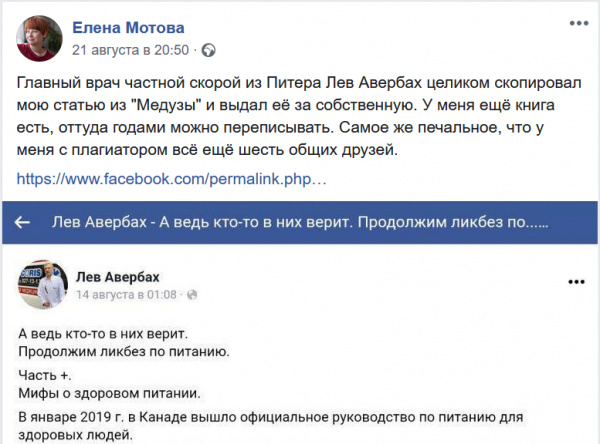Click blue header title Лев Авербах post
600x444 pixels.
click(x=300, y=223)
